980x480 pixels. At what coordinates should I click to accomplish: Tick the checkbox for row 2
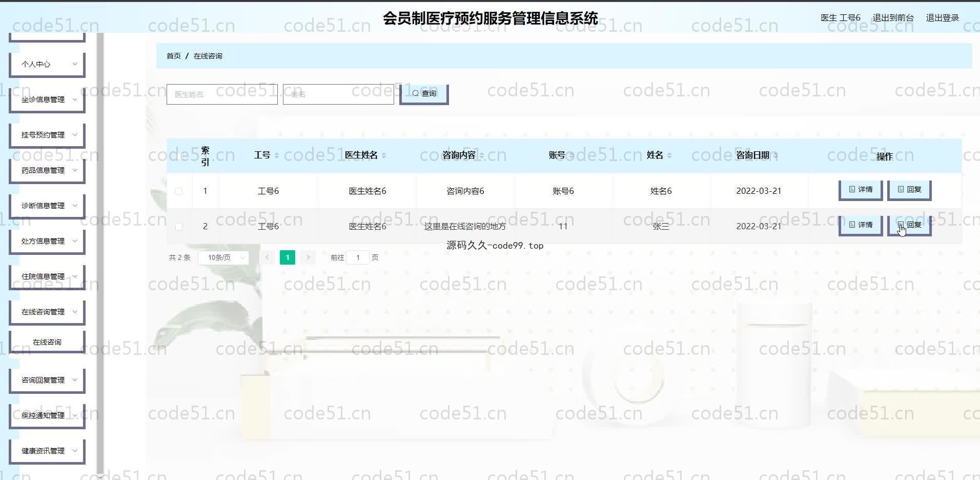[x=179, y=227]
